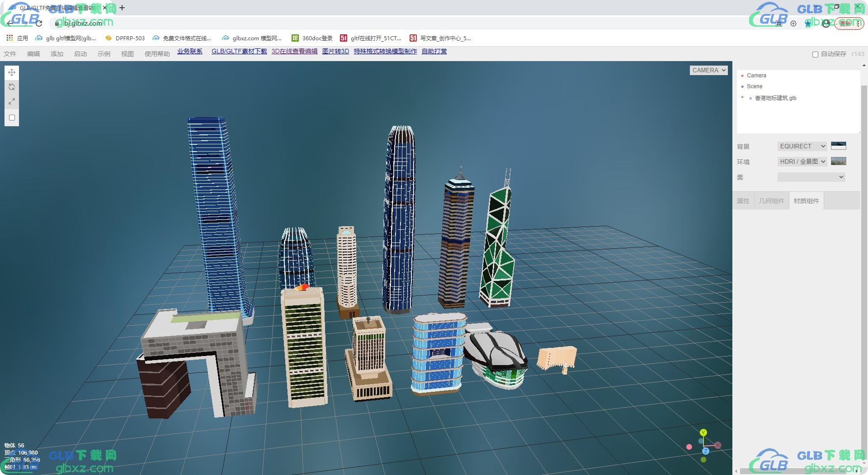Click the 物体 56 stat text
The height and width of the screenshot is (475, 868).
pyautogui.click(x=14, y=446)
